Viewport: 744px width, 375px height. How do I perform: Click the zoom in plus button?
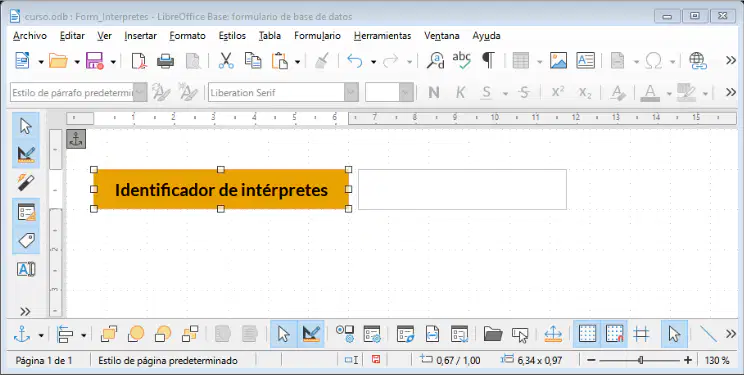tap(688, 360)
